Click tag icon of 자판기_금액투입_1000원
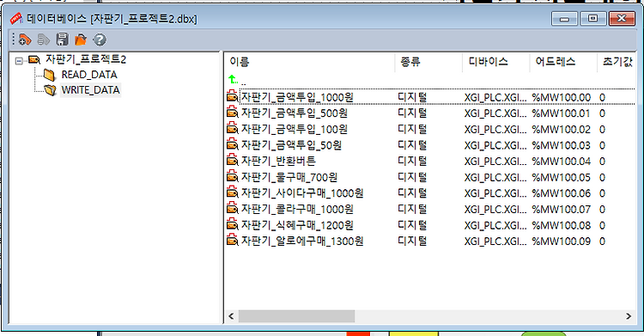This screenshot has height=336, width=644. point(233,96)
